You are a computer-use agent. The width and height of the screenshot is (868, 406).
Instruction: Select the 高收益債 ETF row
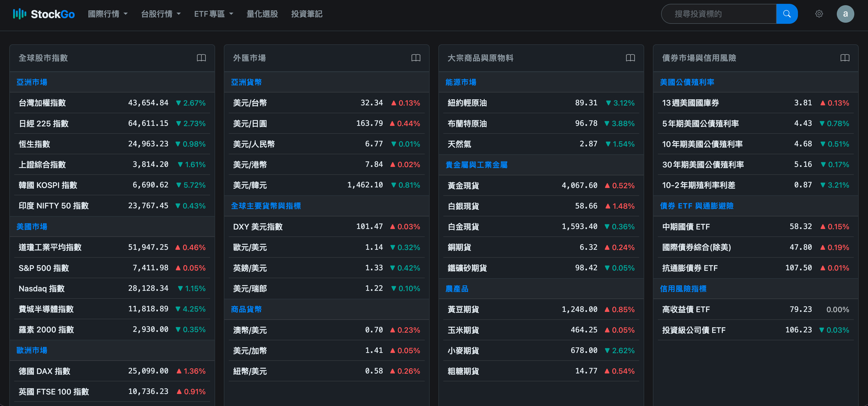(756, 309)
